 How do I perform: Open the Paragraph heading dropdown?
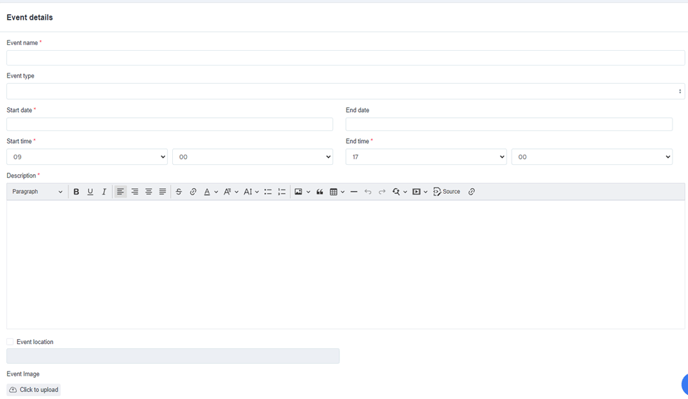coord(37,192)
